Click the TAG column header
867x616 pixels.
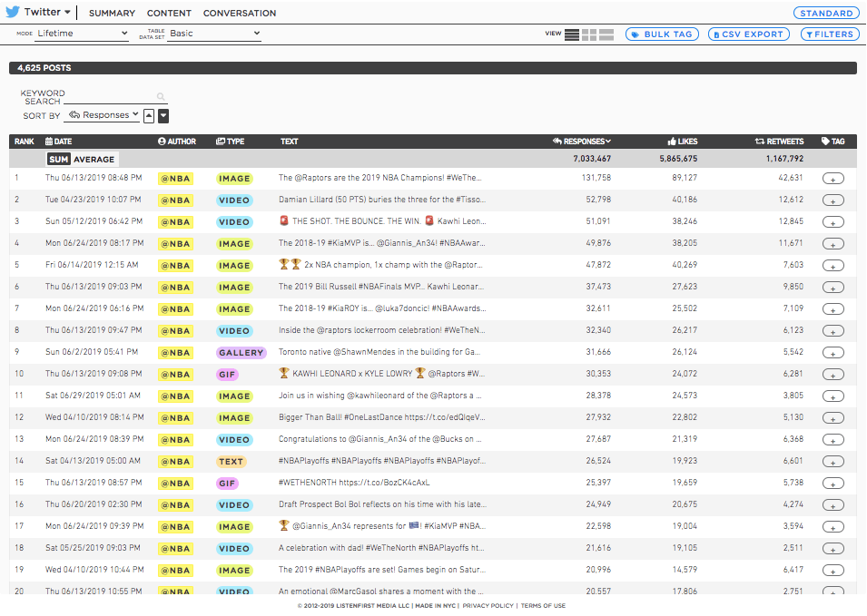coord(833,142)
